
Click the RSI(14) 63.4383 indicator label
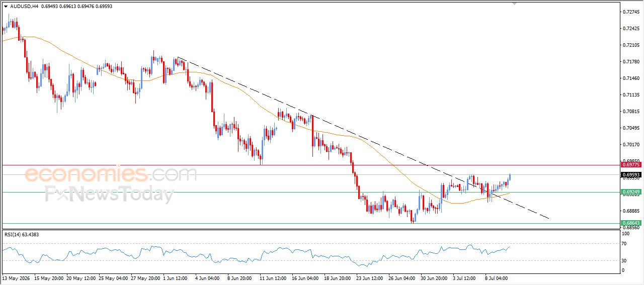coord(22,234)
